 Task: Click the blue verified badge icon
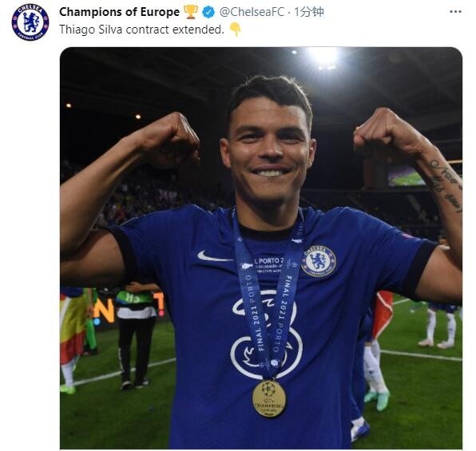pyautogui.click(x=208, y=12)
